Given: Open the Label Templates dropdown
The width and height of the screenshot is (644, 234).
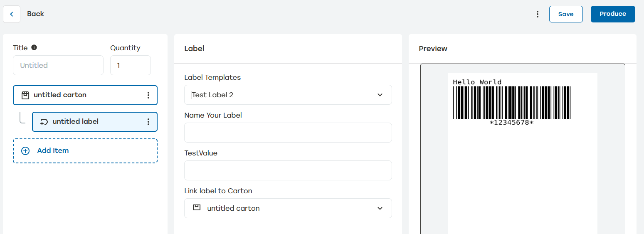Looking at the screenshot, I should pyautogui.click(x=288, y=95).
